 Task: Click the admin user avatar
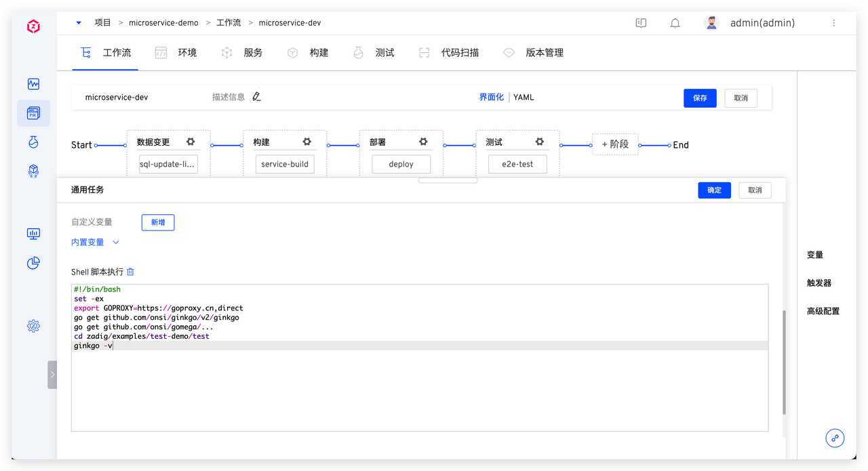tap(711, 23)
